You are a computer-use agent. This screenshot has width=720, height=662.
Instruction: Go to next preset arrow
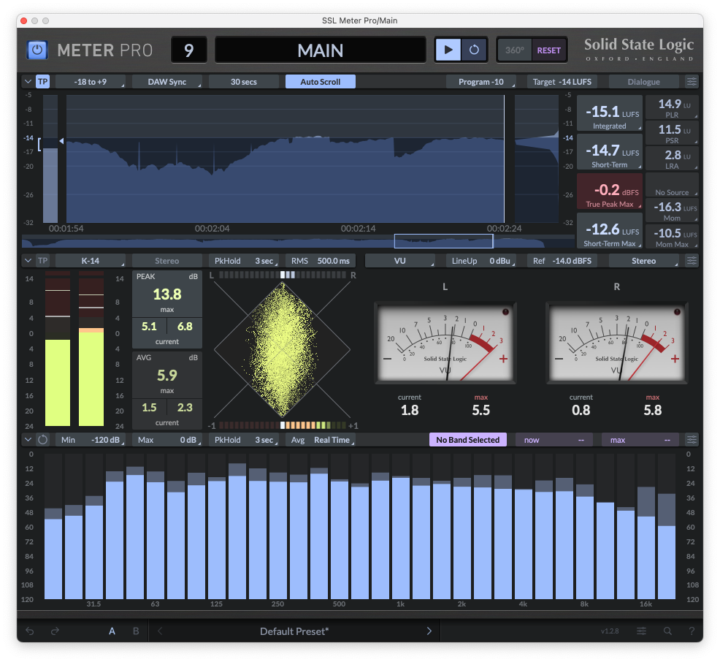point(429,631)
